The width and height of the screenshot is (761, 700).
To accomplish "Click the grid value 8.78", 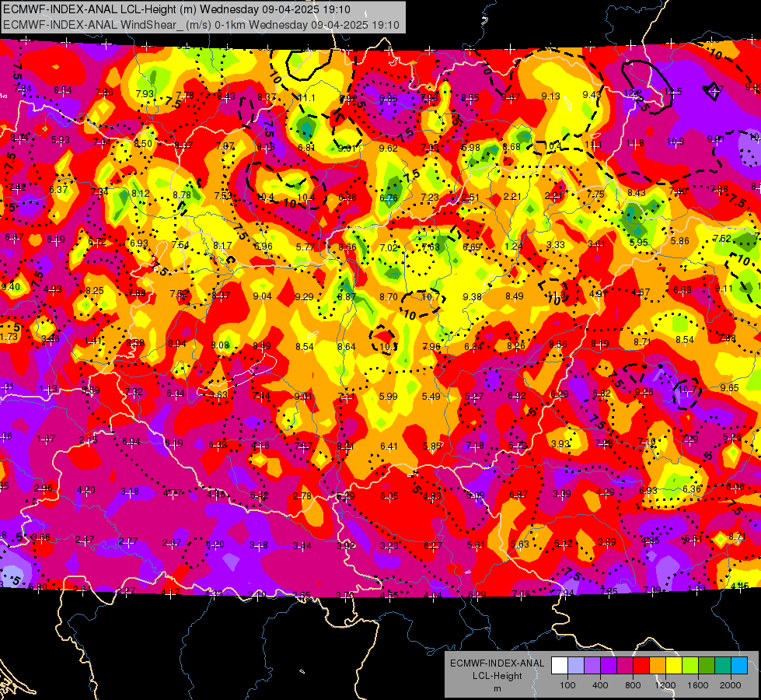I will (182, 194).
